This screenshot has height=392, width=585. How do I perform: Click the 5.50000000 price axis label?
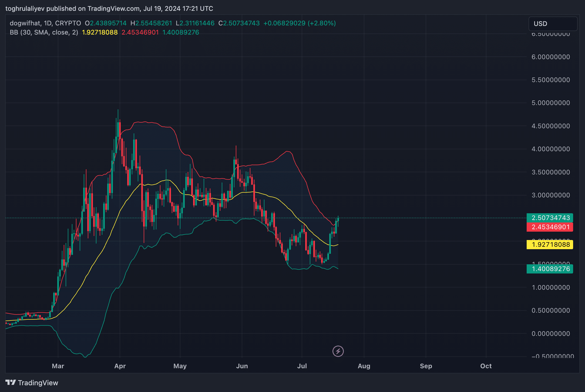551,80
